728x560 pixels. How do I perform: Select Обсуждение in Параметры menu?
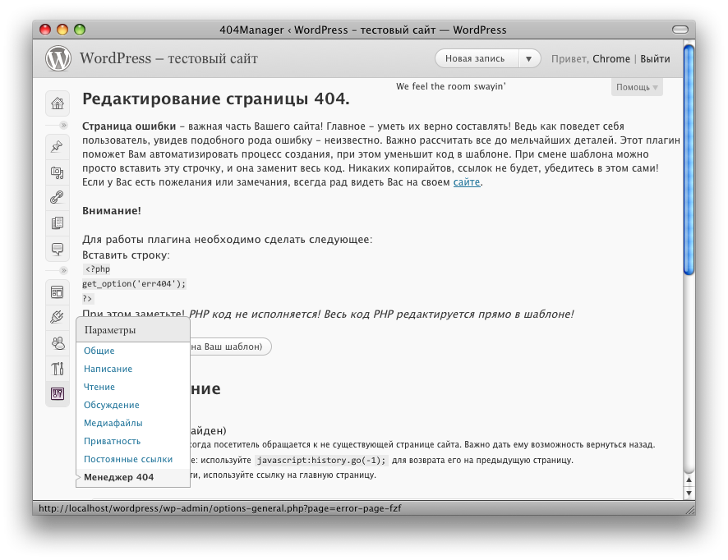(112, 405)
